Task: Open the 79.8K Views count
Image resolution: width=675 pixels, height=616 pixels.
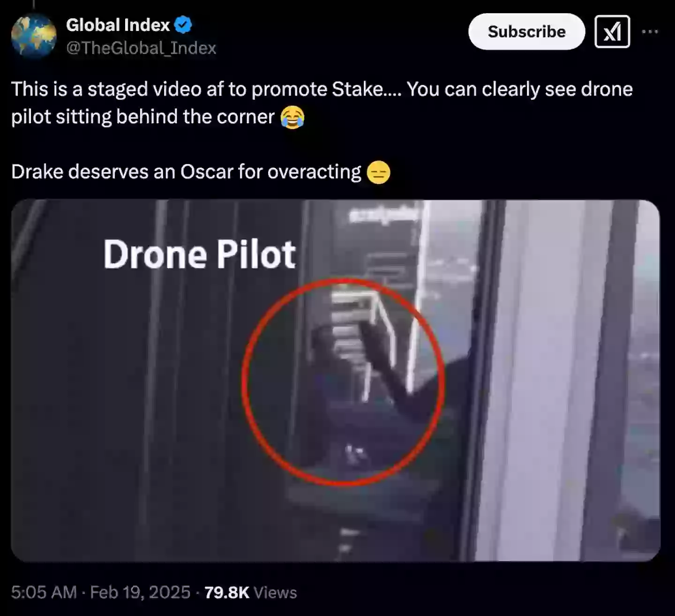Action: (x=250, y=593)
